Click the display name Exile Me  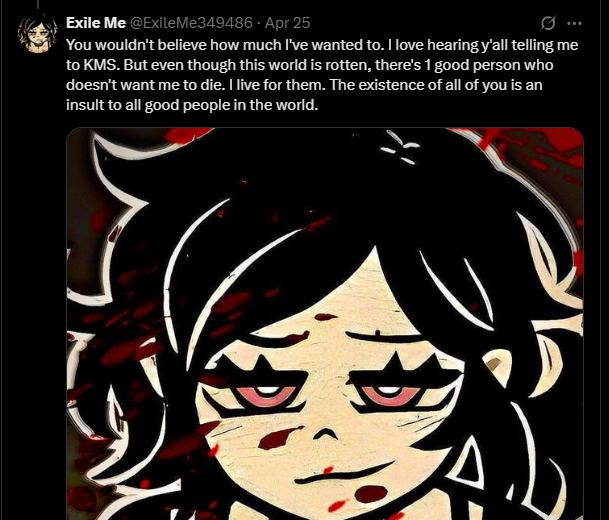96,23
